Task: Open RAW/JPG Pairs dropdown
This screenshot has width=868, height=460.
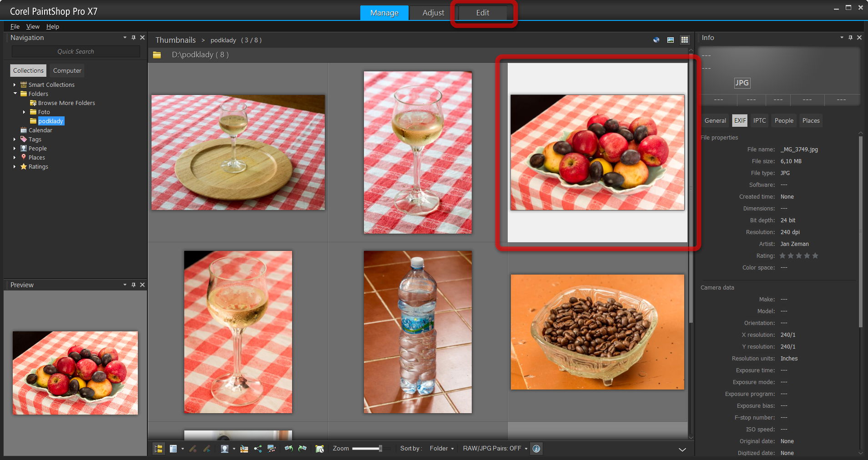Action: (495, 449)
